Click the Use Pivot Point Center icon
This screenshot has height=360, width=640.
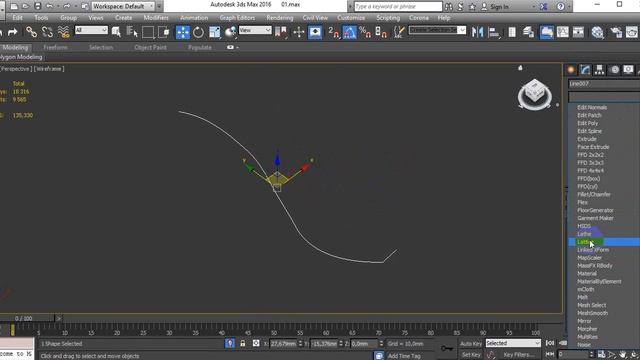click(x=281, y=32)
